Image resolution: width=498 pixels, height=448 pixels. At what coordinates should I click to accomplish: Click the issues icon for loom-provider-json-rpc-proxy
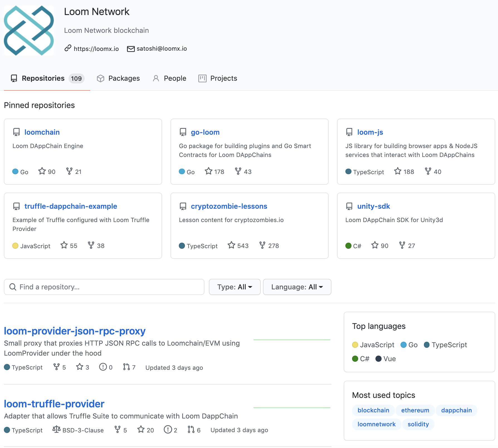click(103, 367)
